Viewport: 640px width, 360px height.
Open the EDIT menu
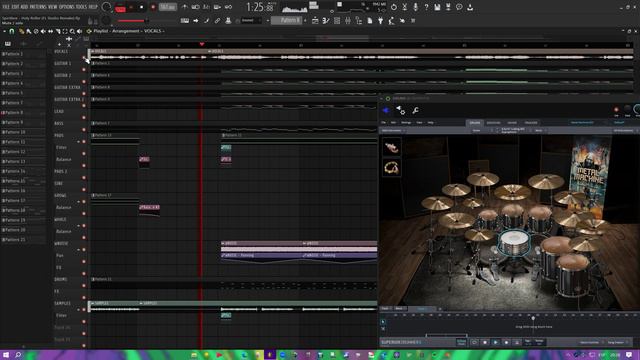point(15,7)
